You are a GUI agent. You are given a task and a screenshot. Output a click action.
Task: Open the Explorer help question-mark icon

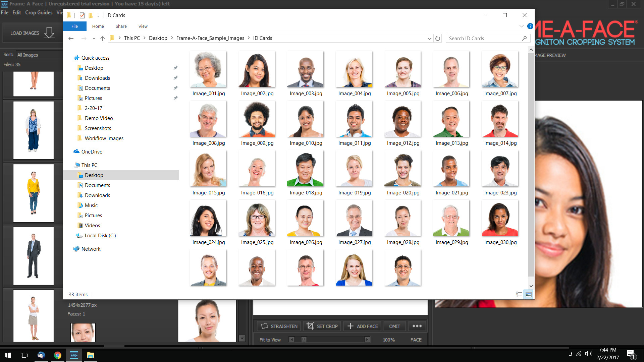[530, 26]
